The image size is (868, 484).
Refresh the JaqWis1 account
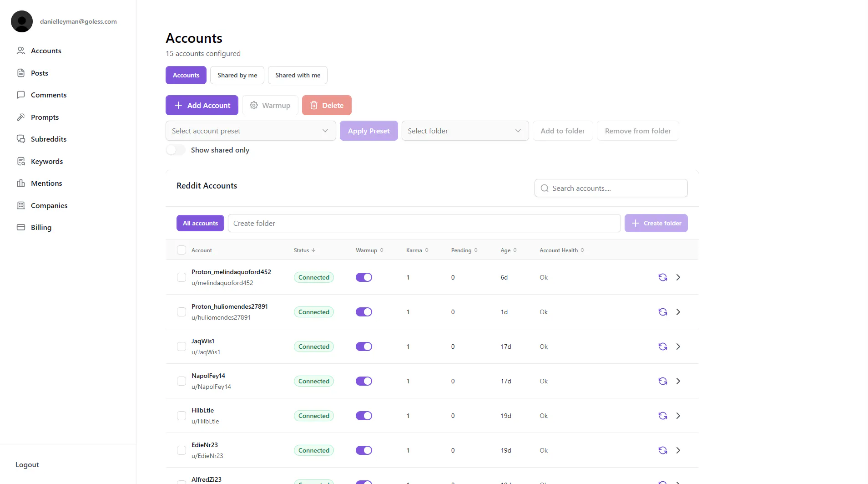tap(663, 346)
